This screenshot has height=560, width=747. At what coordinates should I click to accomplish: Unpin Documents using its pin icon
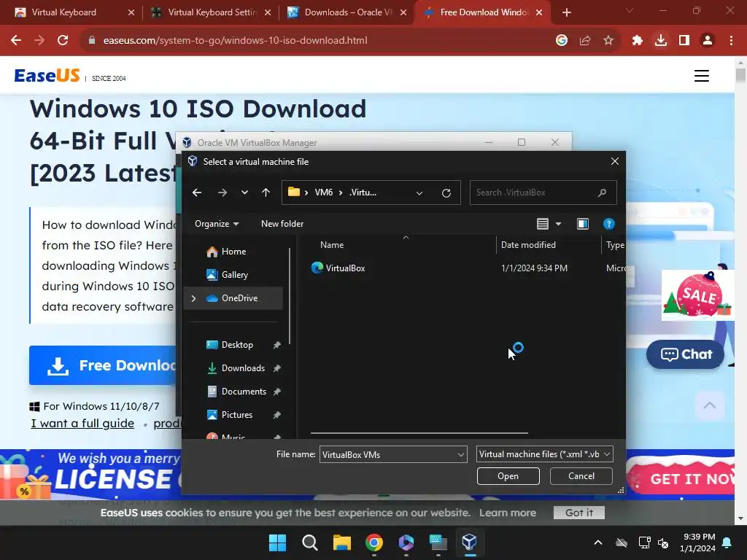coord(276,392)
